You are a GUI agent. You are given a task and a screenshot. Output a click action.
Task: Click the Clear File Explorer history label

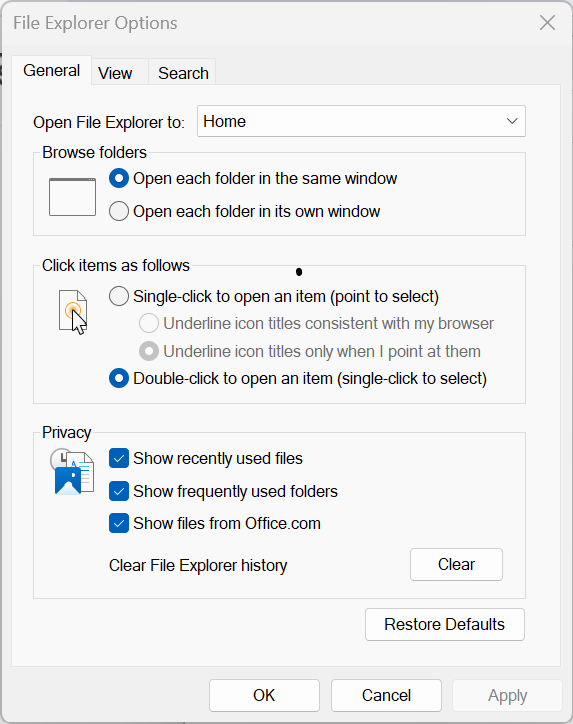tap(198, 566)
